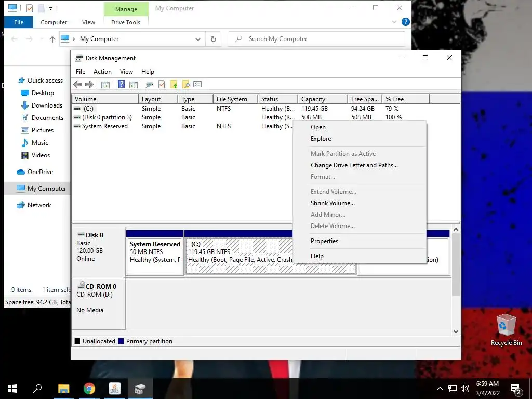Click the Help icon in My Computer window

click(x=405, y=22)
